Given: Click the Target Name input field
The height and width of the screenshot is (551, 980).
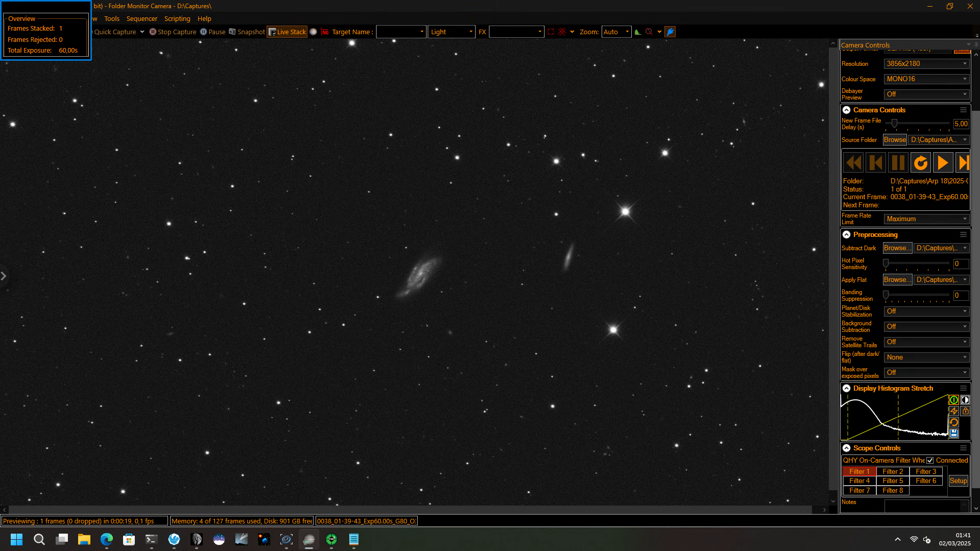Looking at the screenshot, I should point(401,32).
